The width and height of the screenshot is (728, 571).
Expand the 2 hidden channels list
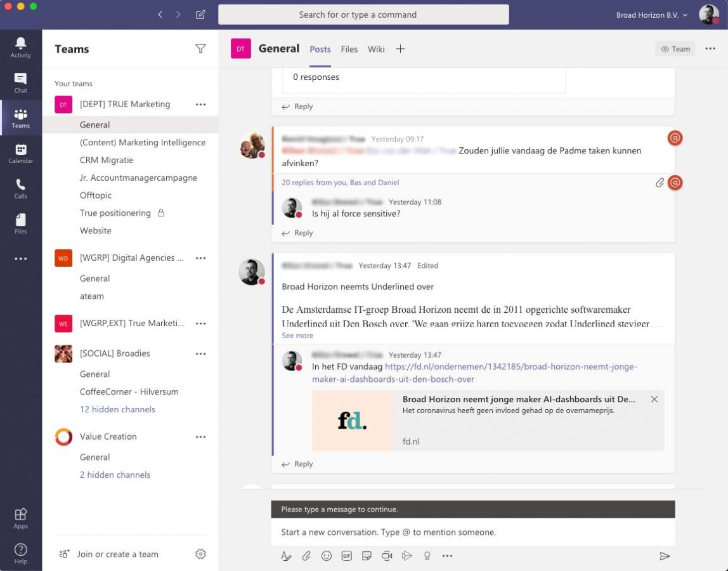click(115, 475)
